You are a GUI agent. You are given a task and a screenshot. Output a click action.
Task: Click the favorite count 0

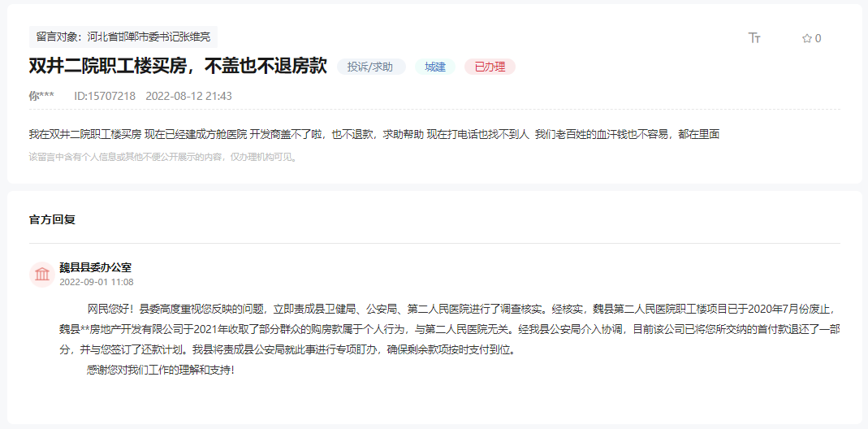pos(818,38)
